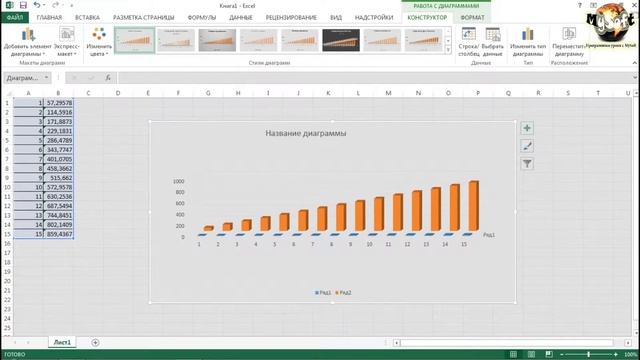640x360 pixels.
Task: Select the gray gradient chart style thumbnail
Action: (x=217, y=40)
